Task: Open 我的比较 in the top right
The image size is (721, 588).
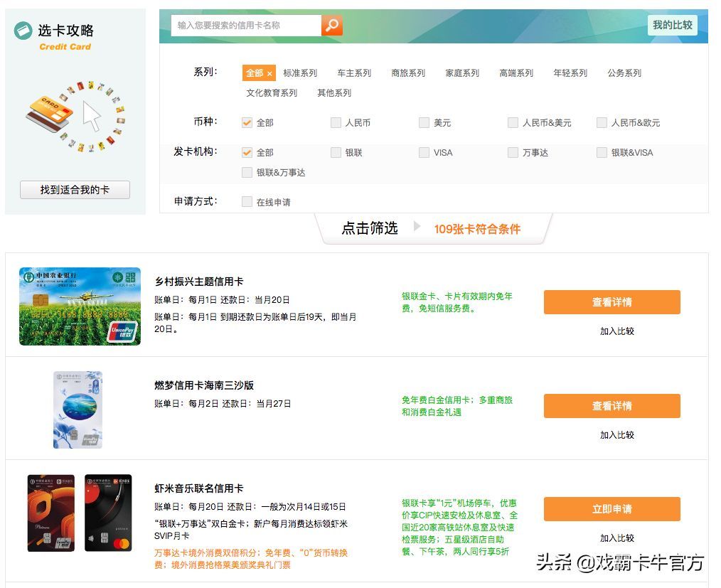Action: [673, 25]
